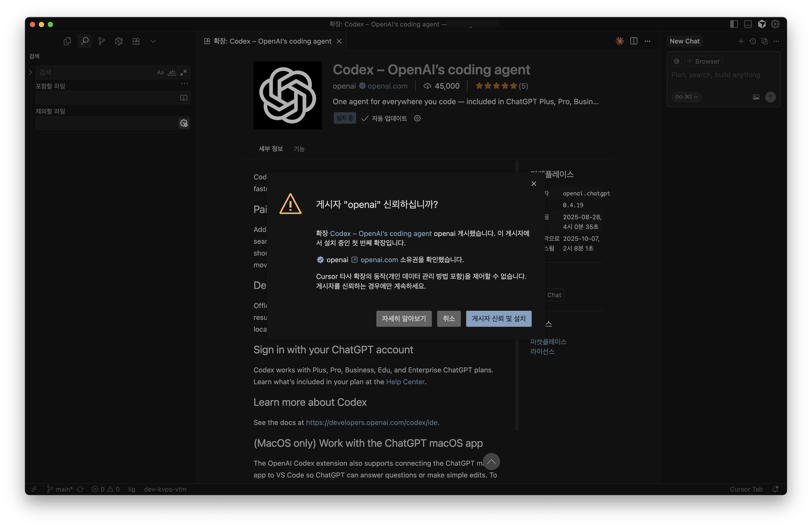Select the 세부 정보 tab

coord(271,149)
